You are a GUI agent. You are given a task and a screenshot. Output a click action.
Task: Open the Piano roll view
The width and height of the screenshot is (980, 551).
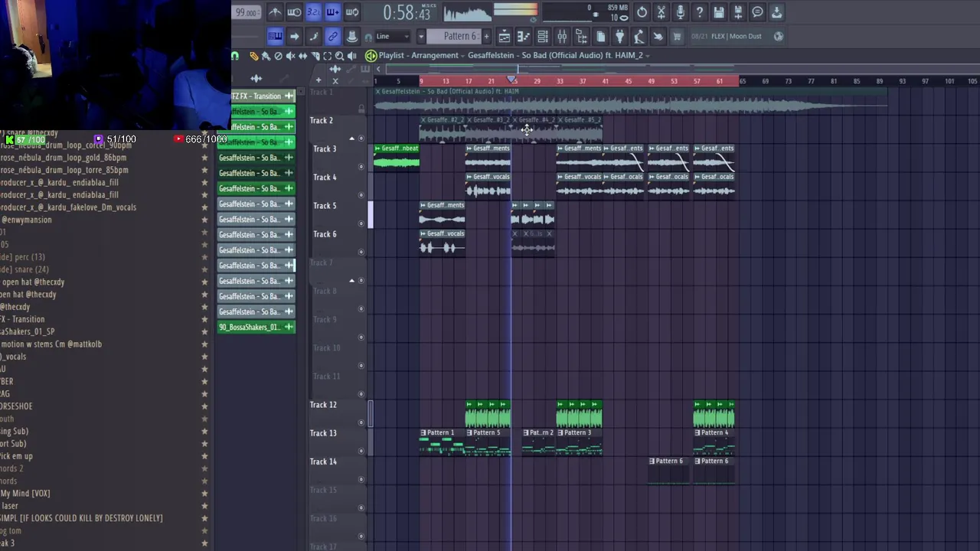click(524, 36)
